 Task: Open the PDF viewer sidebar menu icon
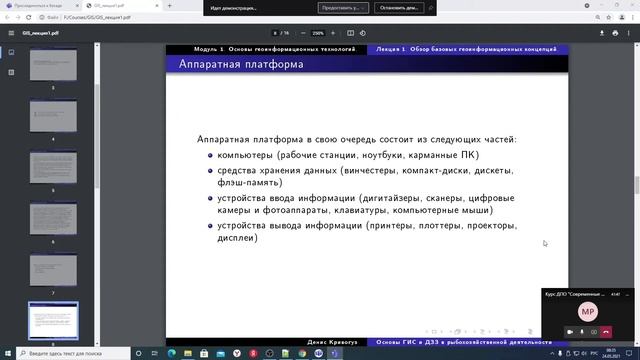pyautogui.click(x=11, y=33)
